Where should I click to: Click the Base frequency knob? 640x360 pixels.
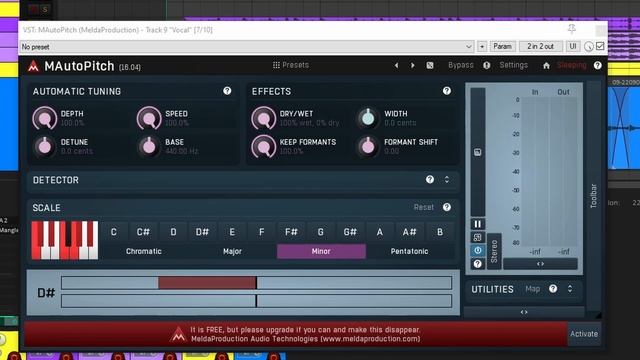(x=149, y=147)
